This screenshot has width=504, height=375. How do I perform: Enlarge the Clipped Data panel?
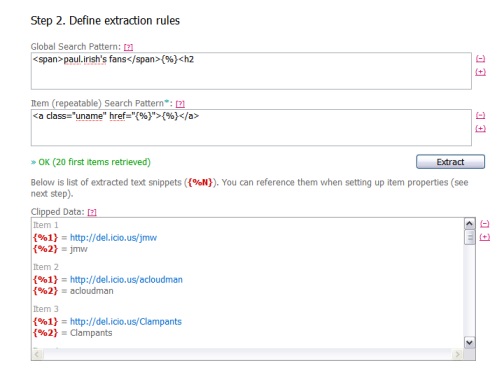tap(485, 237)
